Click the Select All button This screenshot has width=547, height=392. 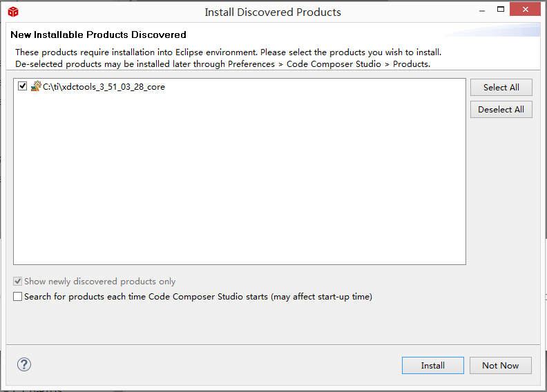click(501, 87)
